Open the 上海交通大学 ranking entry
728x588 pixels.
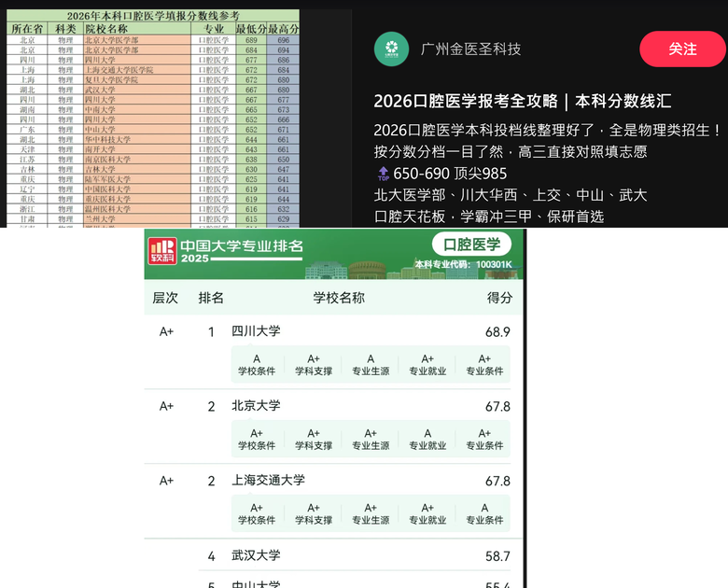click(269, 481)
